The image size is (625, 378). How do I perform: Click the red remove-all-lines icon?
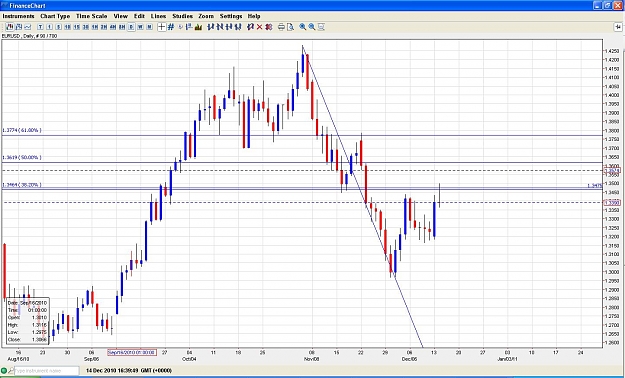[269, 27]
